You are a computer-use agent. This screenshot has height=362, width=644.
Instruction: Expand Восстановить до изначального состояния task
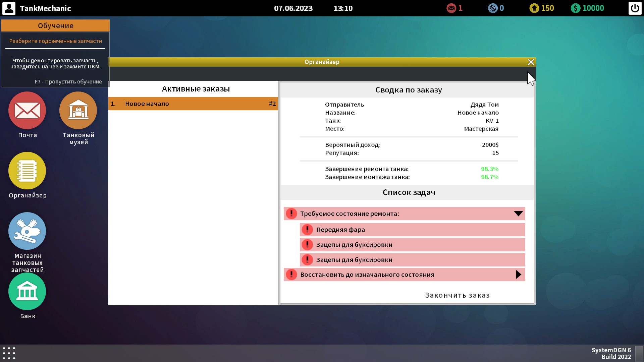518,275
